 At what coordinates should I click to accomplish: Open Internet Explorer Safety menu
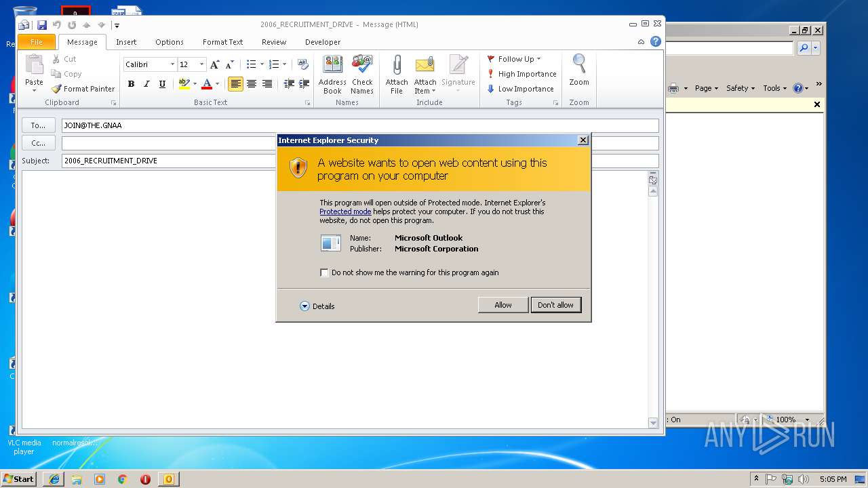(740, 88)
